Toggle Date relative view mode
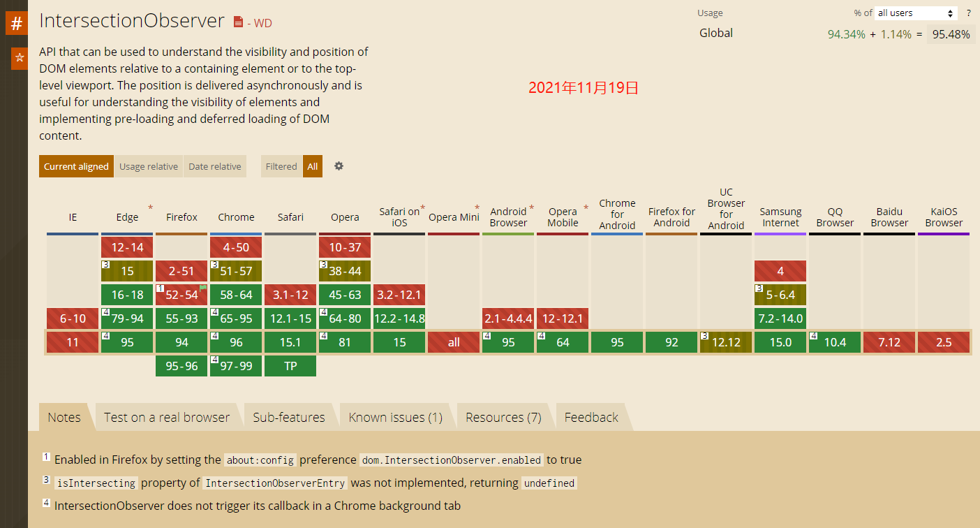 [214, 166]
